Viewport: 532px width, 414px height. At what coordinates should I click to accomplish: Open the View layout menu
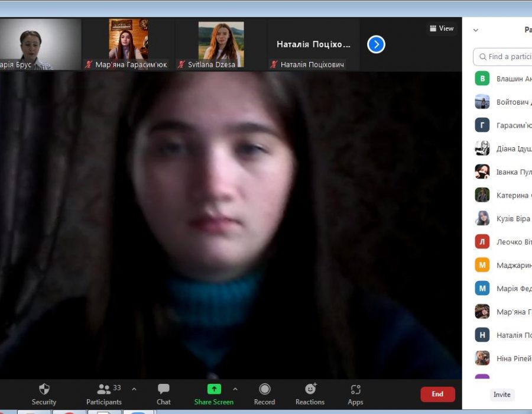coord(442,28)
